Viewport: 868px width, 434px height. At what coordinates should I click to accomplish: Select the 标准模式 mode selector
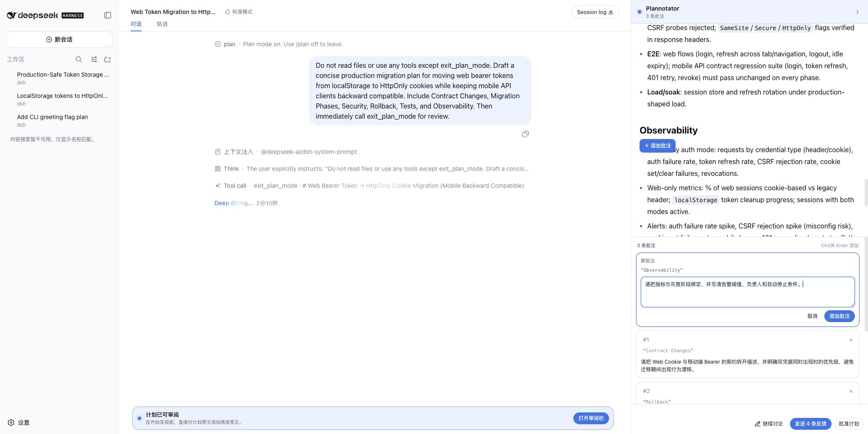click(x=239, y=12)
